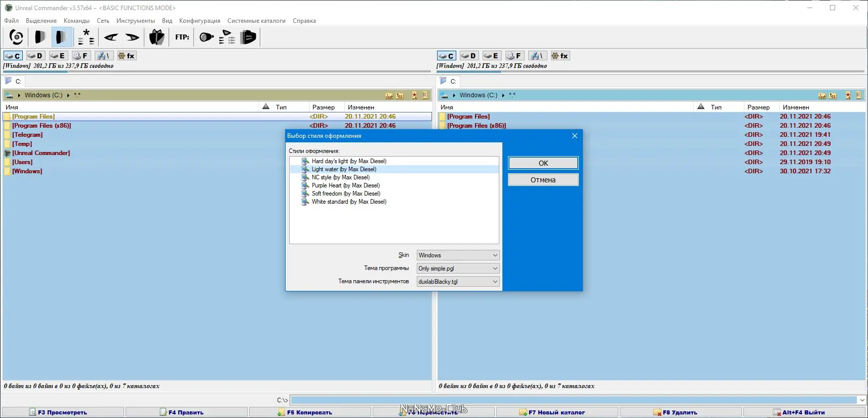Open the Команды menu
868x418 pixels.
77,21
